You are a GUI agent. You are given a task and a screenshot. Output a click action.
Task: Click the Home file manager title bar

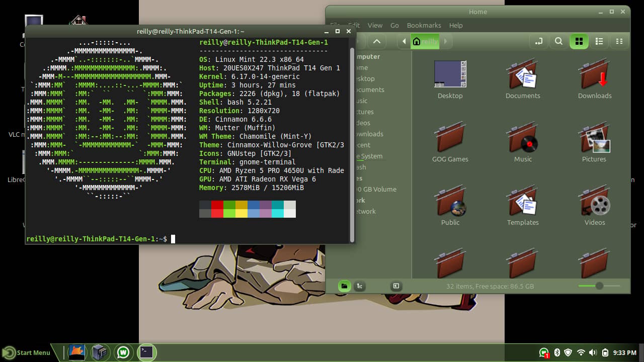pyautogui.click(x=477, y=12)
